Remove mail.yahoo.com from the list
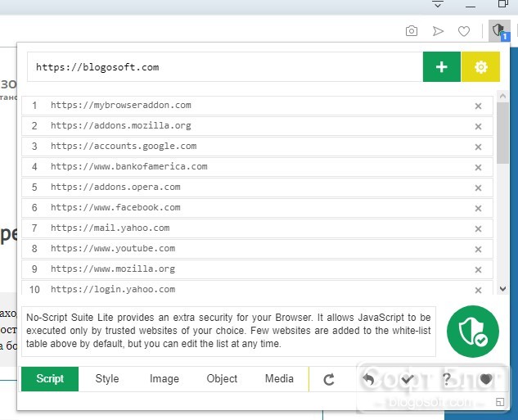The image size is (518, 420). point(478,229)
